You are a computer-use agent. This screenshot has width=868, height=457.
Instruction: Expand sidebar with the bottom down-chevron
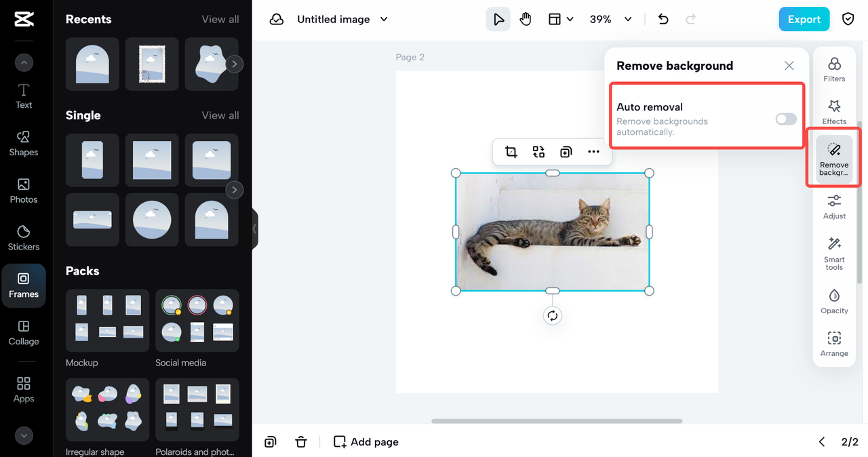coord(24,436)
